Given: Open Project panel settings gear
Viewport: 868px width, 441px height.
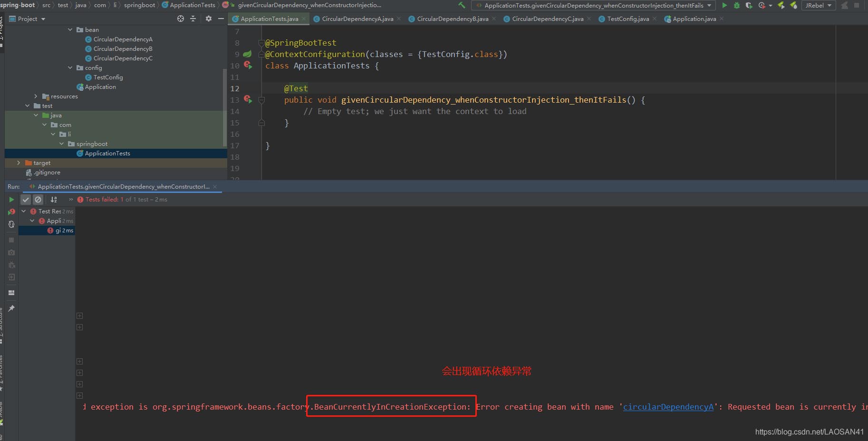Looking at the screenshot, I should click(208, 19).
